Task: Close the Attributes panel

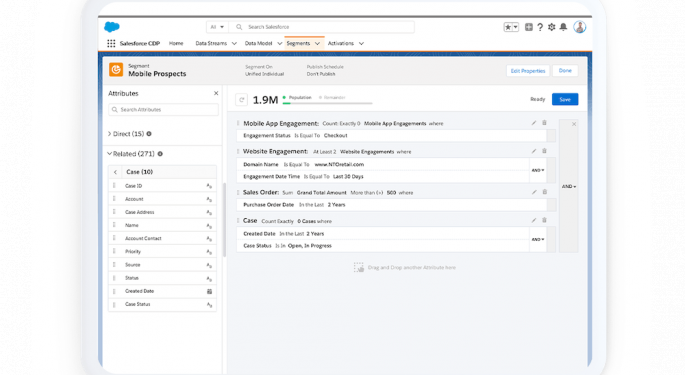Action: click(216, 93)
